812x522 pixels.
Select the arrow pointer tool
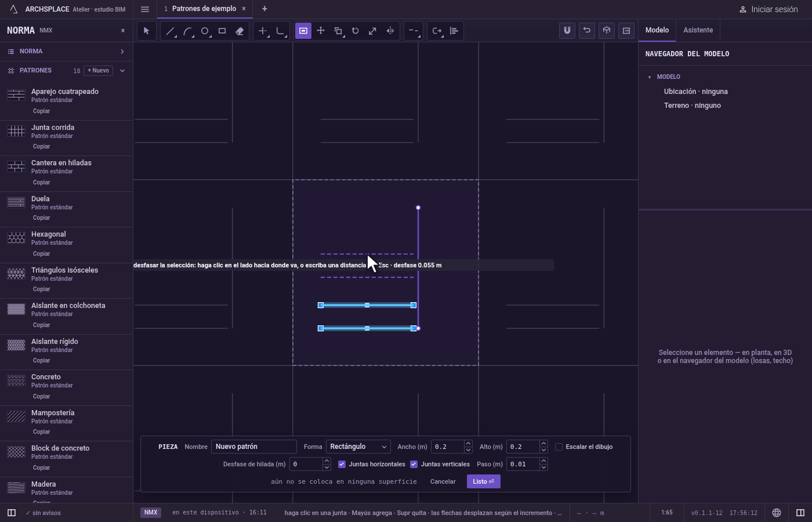146,31
